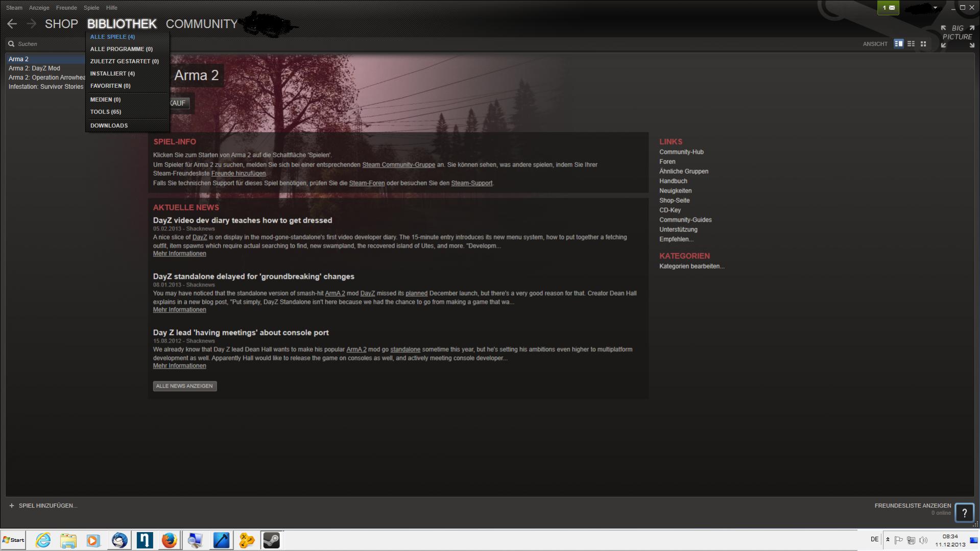
Task: Open CD-Key link
Action: click(x=670, y=210)
